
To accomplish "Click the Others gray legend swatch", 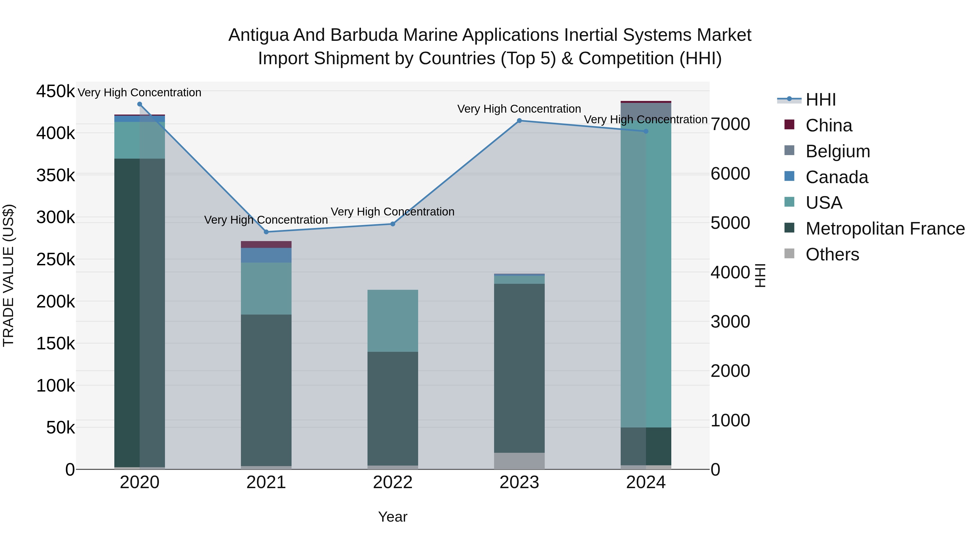I will (x=789, y=253).
